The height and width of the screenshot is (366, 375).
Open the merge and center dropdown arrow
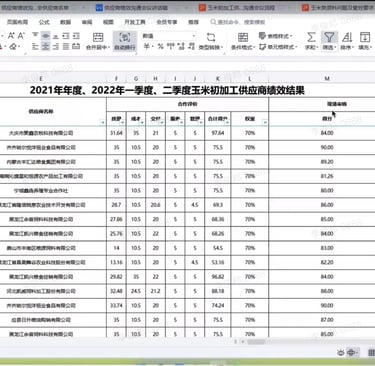[109, 48]
